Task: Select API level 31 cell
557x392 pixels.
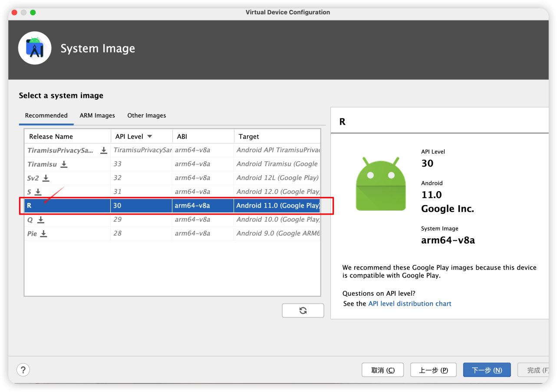Action: [117, 192]
